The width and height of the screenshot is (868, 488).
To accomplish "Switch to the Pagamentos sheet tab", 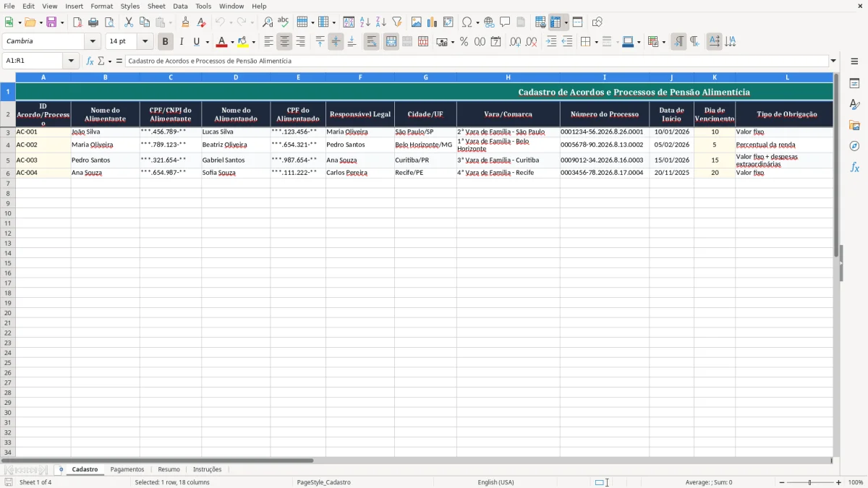I will [127, 469].
